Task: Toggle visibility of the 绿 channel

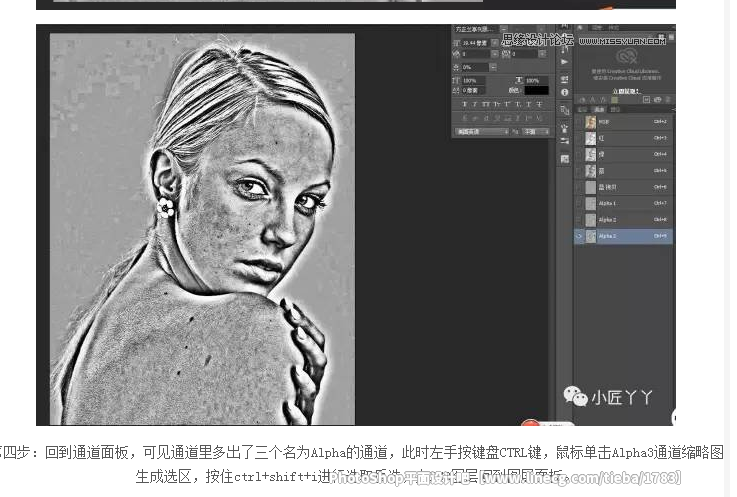Action: pos(579,154)
